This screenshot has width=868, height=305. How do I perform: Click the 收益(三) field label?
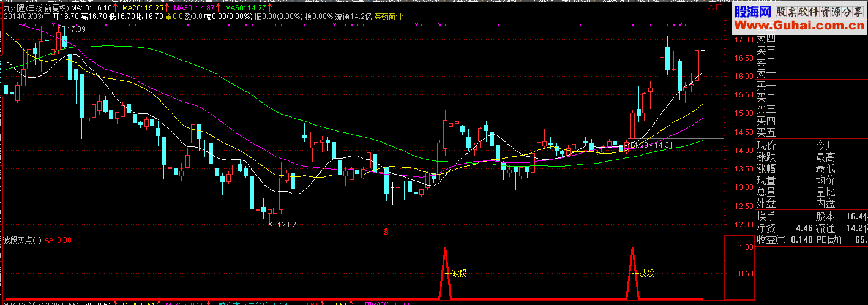(771, 240)
